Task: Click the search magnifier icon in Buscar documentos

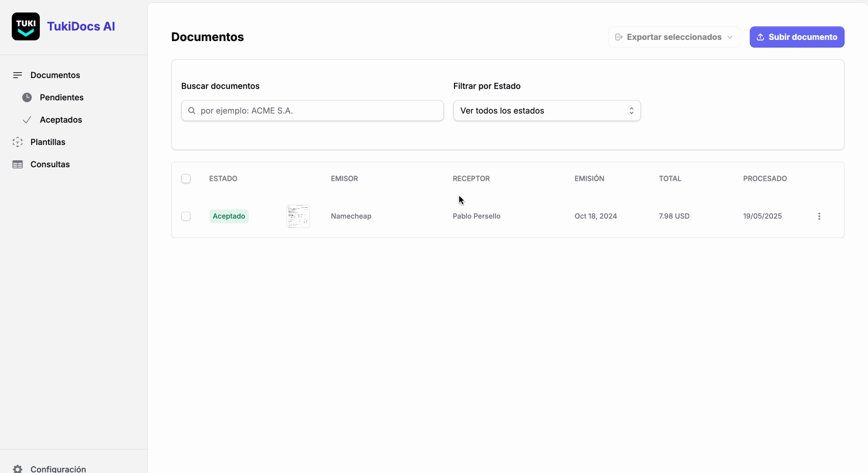Action: (191, 110)
